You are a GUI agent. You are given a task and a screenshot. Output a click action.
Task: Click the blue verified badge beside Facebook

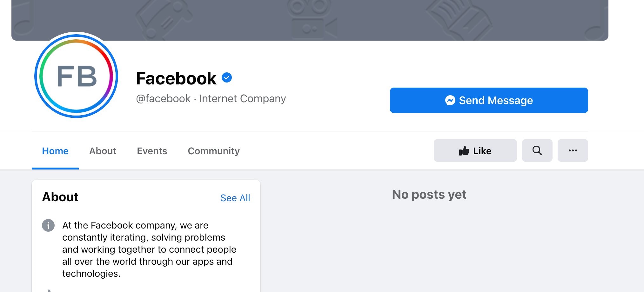227,77
